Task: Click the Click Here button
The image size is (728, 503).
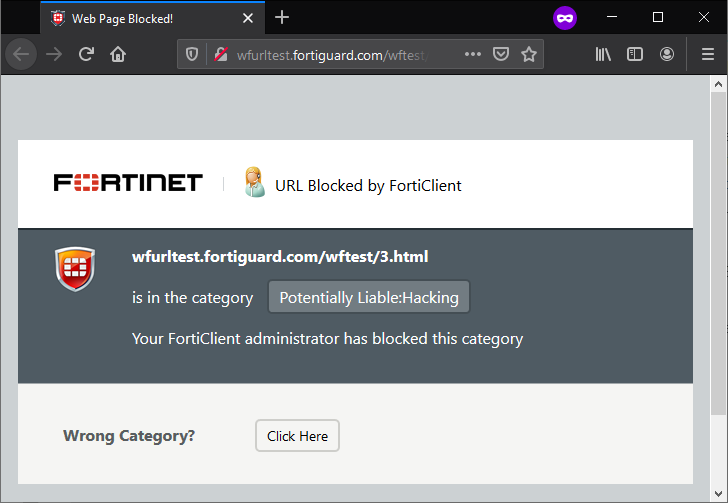Action: click(297, 436)
